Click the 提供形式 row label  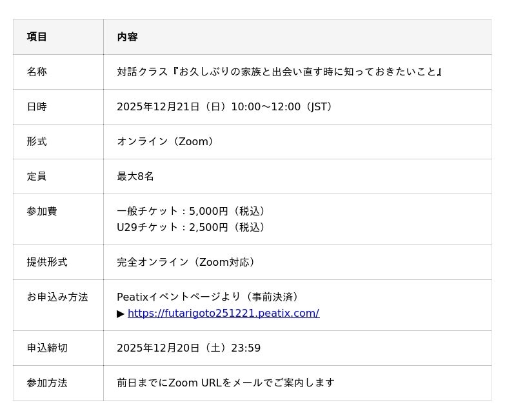click(x=47, y=263)
